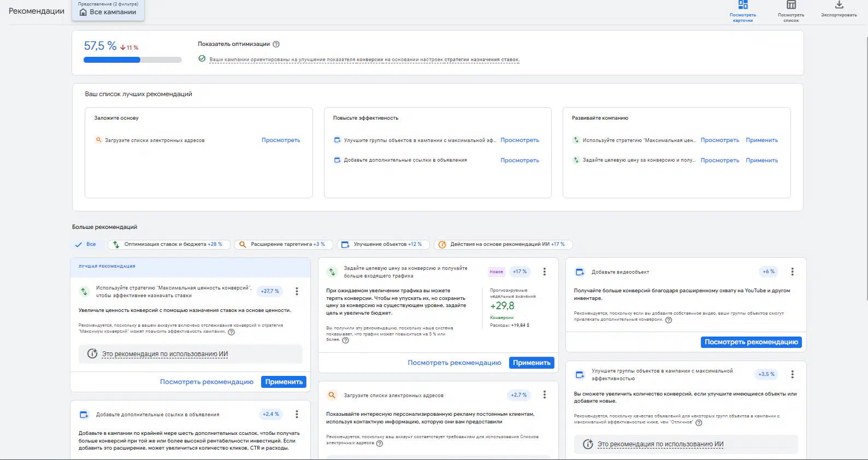This screenshot has width=868, height=460.
Task: Open the 'Все кампании' view selector
Action: (108, 11)
